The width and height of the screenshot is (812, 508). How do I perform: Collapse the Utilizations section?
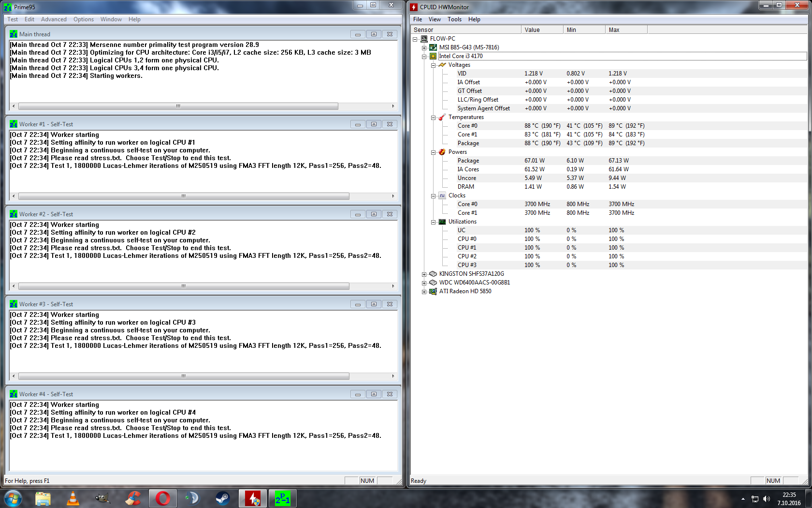[433, 222]
